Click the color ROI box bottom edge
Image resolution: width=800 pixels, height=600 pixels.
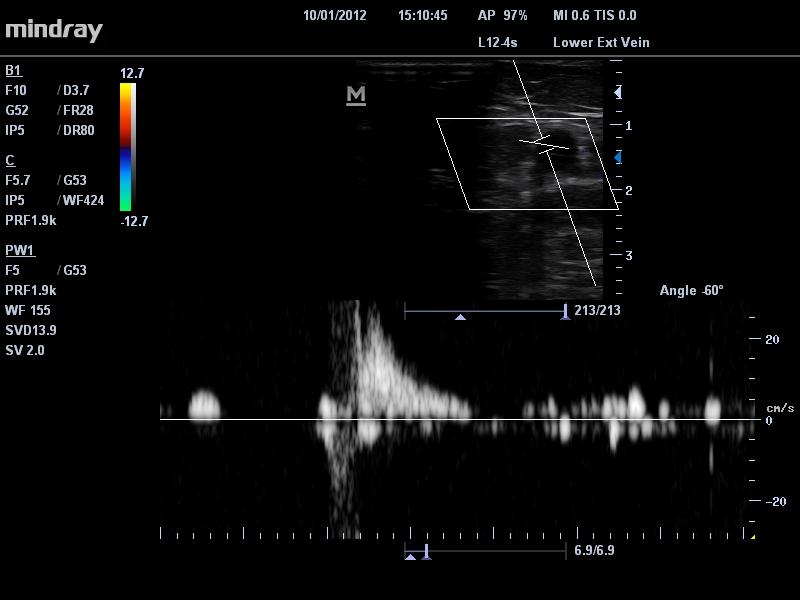(543, 209)
